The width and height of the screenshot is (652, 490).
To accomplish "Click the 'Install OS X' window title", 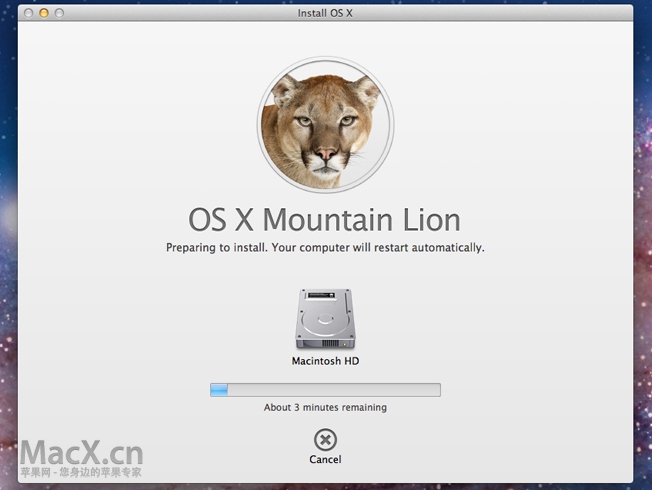I will tap(325, 13).
